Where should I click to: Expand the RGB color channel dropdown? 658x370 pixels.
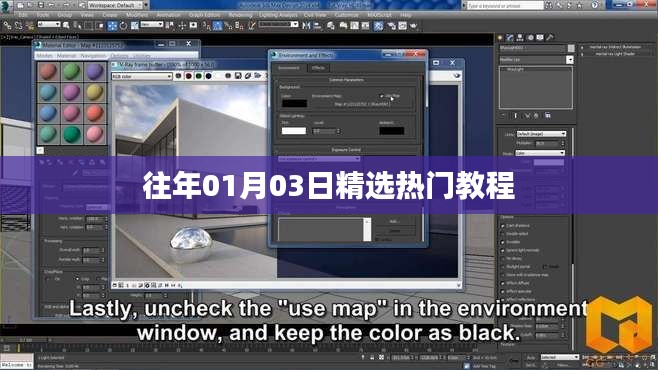[142, 76]
